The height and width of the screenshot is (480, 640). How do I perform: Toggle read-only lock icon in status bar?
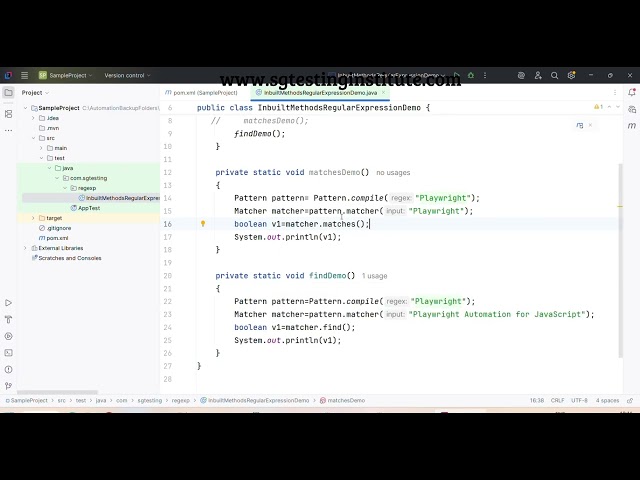[x=630, y=400]
